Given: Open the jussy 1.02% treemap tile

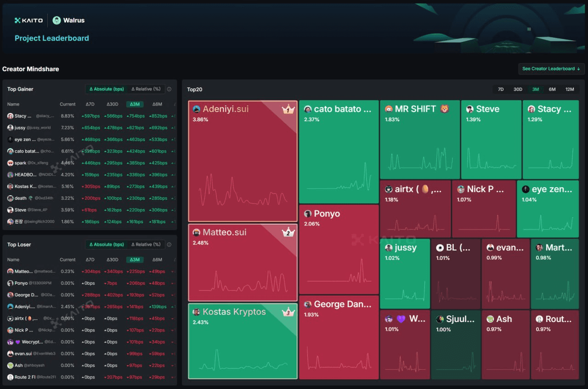Looking at the screenshot, I should [x=405, y=274].
